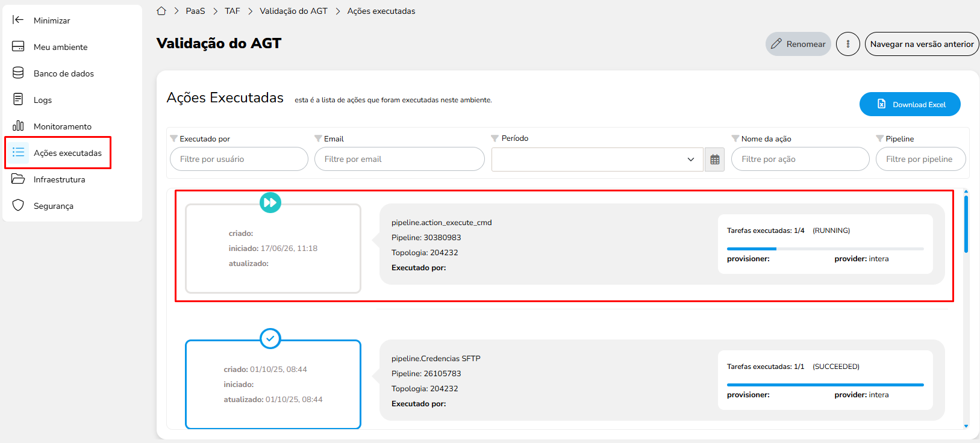Click the Ações executadas breadcrumb text
The image size is (980, 443).
[x=381, y=11]
